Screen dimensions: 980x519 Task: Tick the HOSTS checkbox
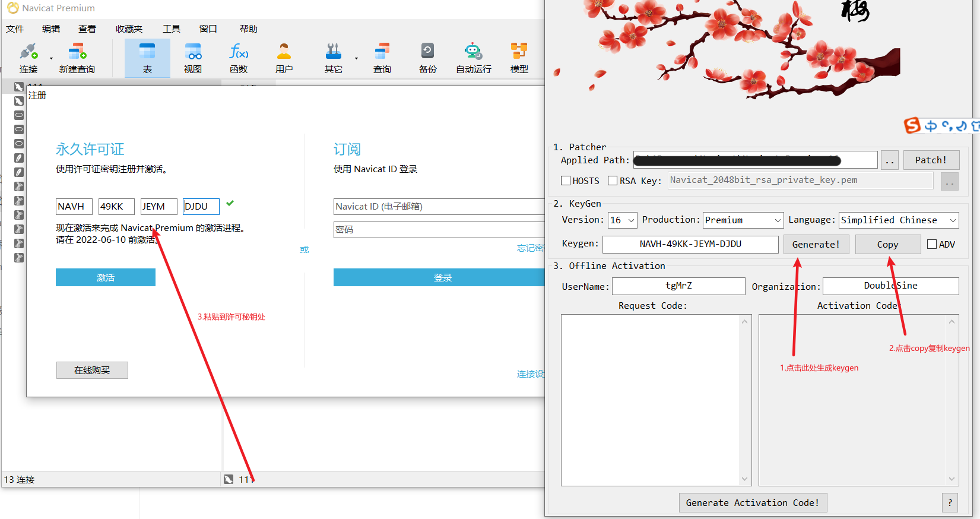(x=566, y=181)
